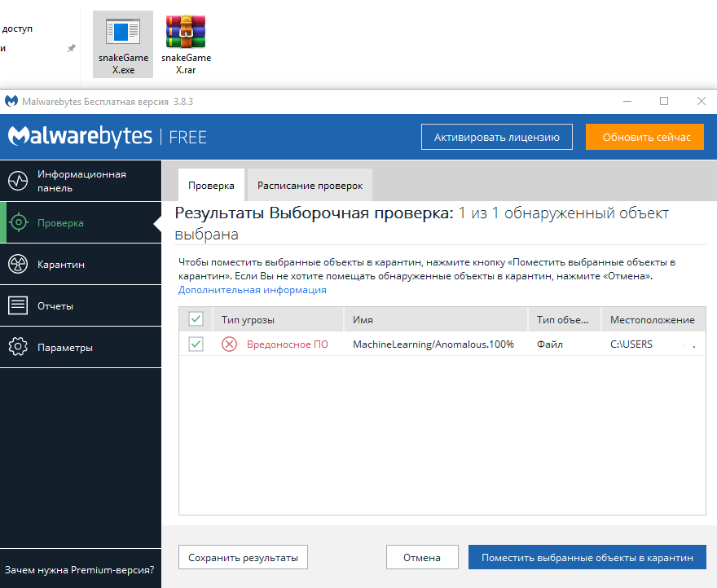The image size is (717, 588).
Task: Click MachineLearning/Anomalous.100% name cell
Action: pos(433,344)
